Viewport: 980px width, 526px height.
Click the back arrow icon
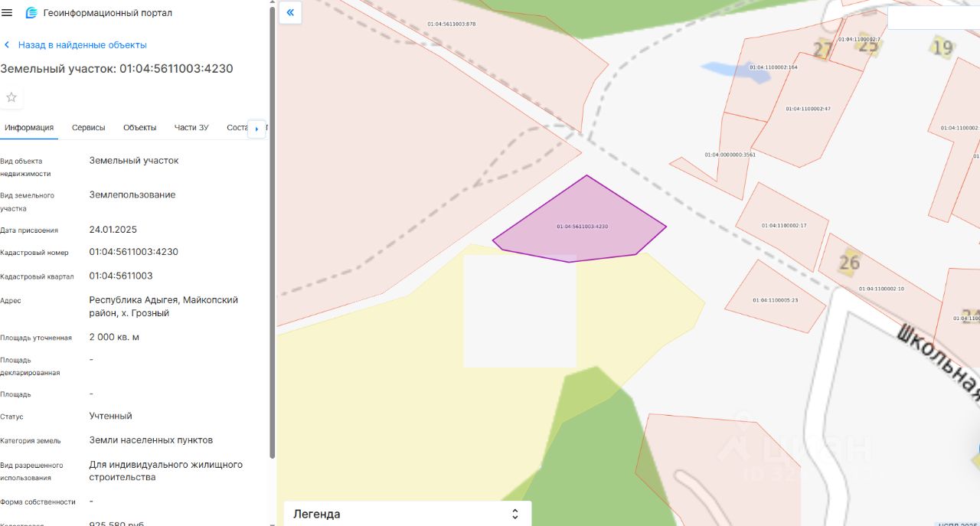(x=7, y=45)
